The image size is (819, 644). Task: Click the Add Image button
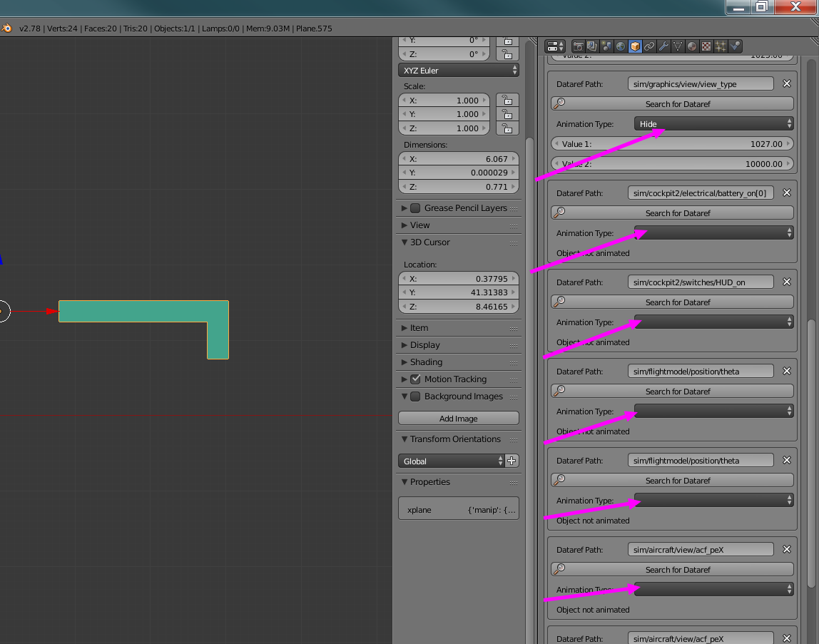458,418
